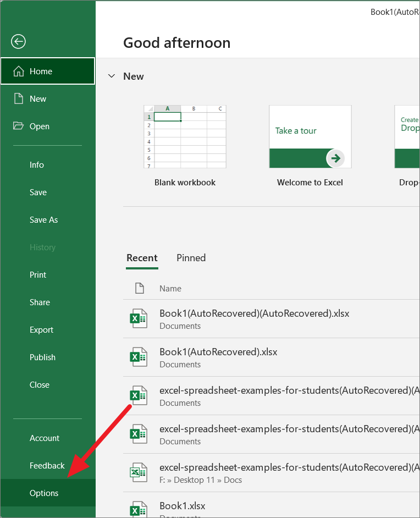Click Excel icon beside Book1(AutoRecovered).xlsx
Image resolution: width=420 pixels, height=518 pixels.
coord(138,357)
